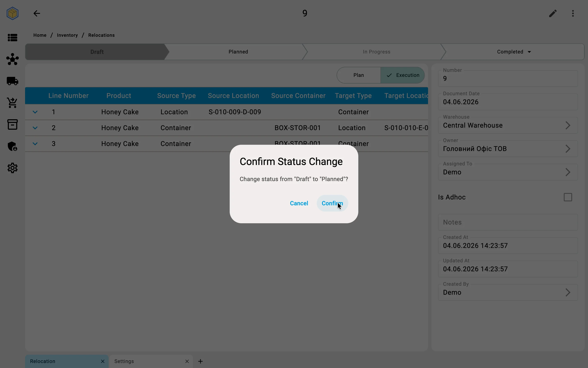Click into the Notes field
588x368 pixels.
click(x=508, y=222)
